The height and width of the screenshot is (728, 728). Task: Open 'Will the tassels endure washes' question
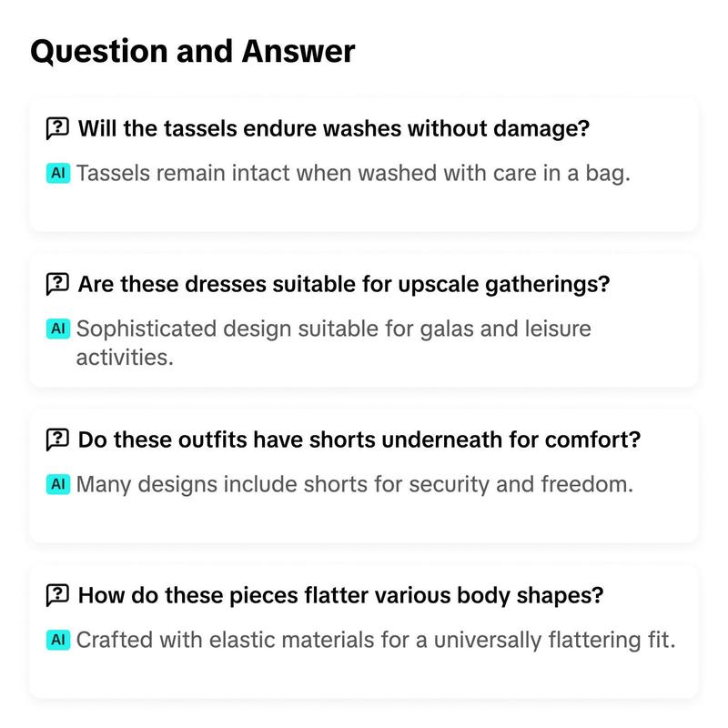tap(333, 128)
